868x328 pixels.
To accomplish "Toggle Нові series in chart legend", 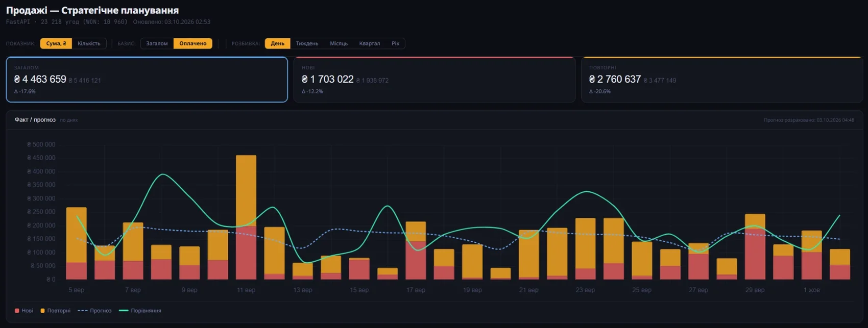I will 24,311.
